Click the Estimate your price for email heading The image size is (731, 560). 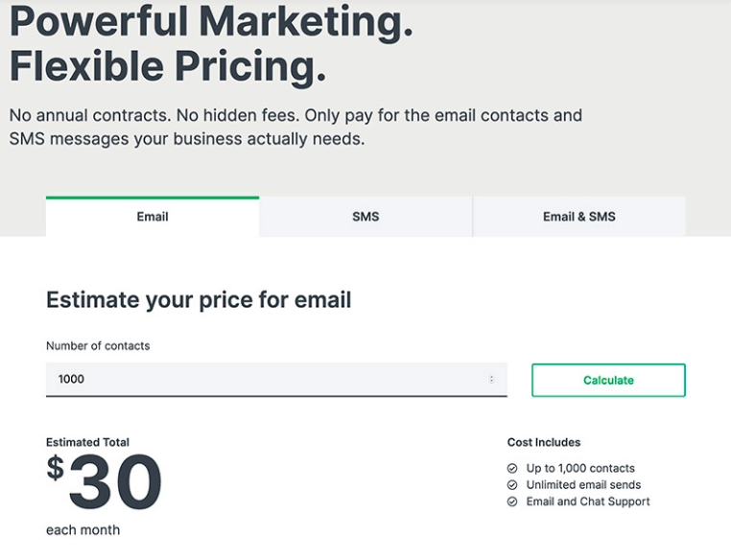pyautogui.click(x=199, y=300)
